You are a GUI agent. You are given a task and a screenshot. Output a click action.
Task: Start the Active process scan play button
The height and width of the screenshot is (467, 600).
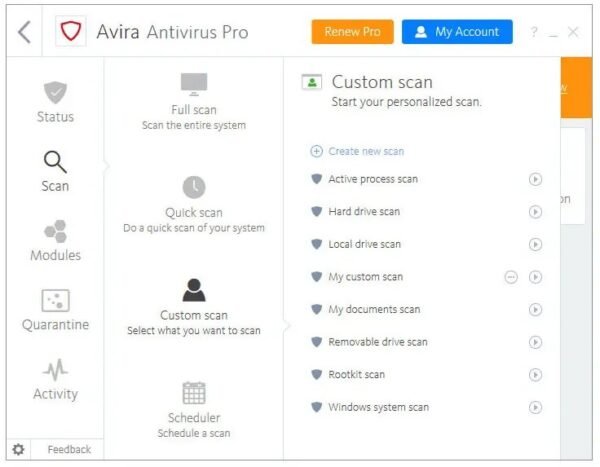tap(535, 180)
